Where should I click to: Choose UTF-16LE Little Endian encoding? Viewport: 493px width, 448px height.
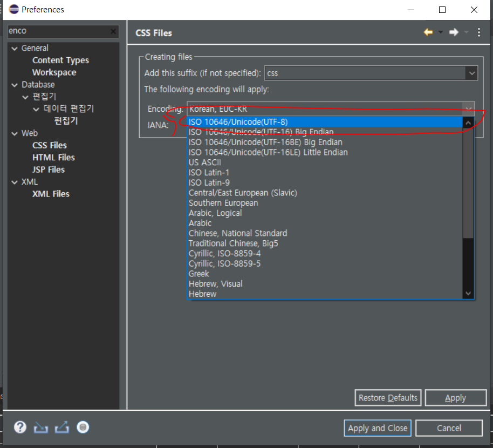click(325, 152)
